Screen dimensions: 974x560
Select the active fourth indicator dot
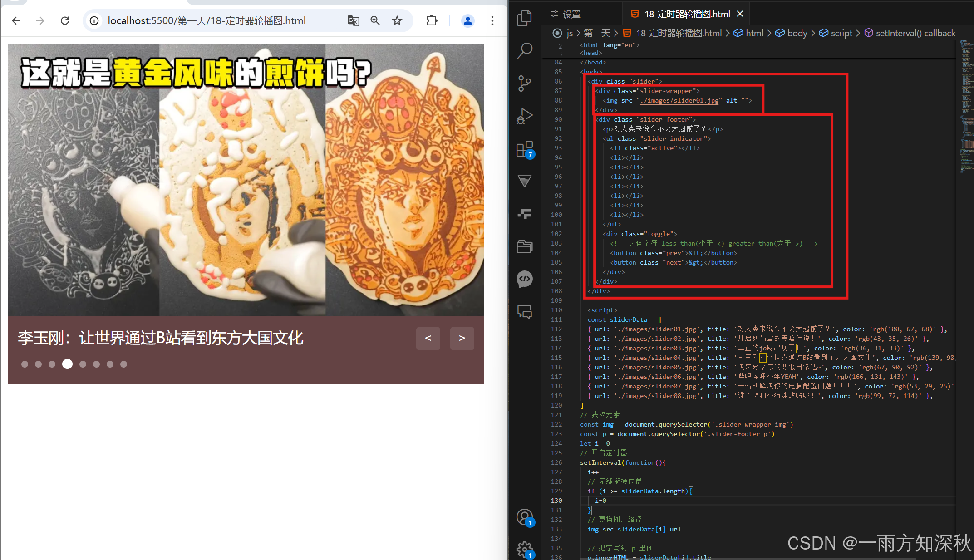pos(67,364)
